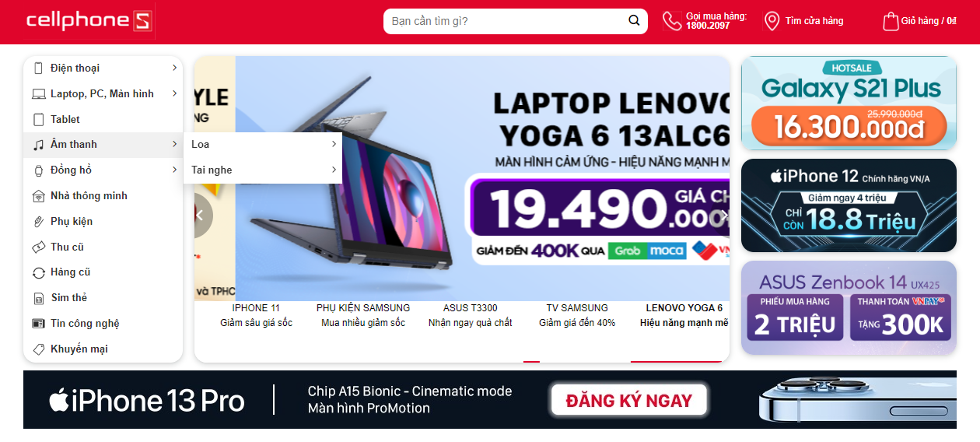This screenshot has height=442, width=980.
Task: Click the ĐĂNG KÝ NGAY button
Action: 629,401
